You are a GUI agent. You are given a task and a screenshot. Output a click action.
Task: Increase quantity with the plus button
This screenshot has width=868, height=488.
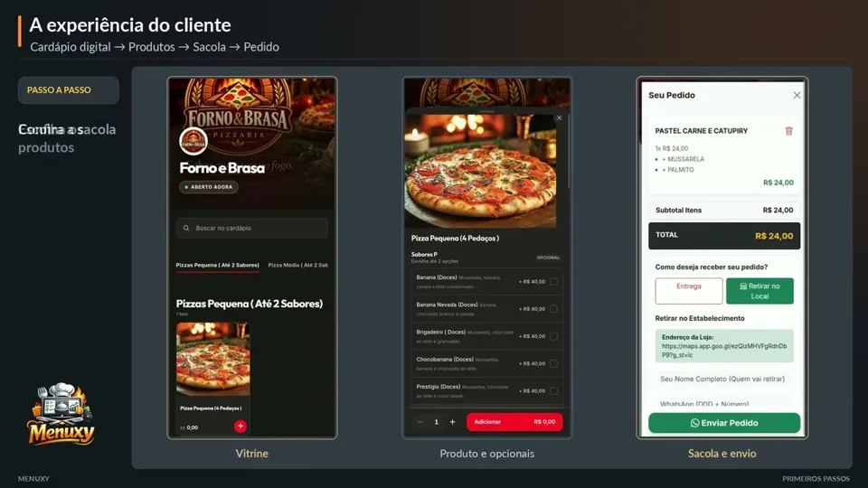tap(452, 422)
